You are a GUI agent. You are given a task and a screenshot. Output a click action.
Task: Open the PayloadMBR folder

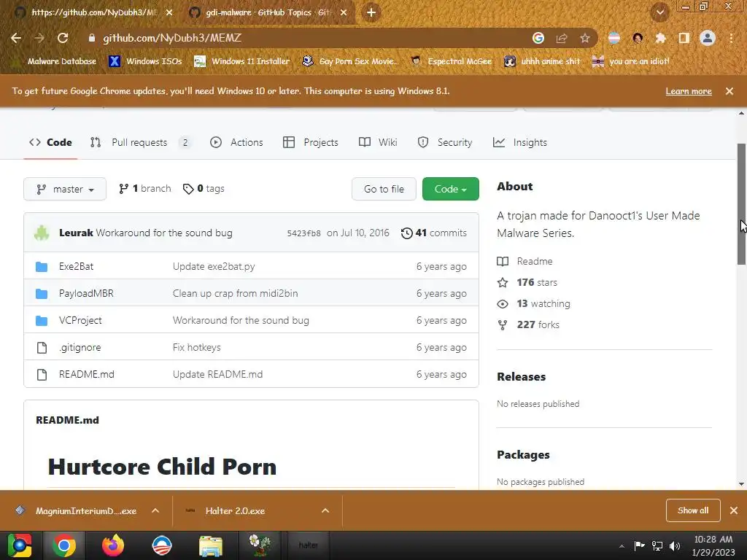pos(86,293)
